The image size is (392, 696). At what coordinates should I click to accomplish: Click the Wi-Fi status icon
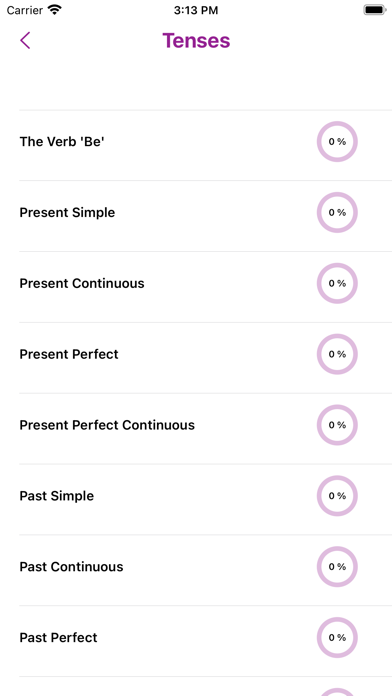(55, 10)
